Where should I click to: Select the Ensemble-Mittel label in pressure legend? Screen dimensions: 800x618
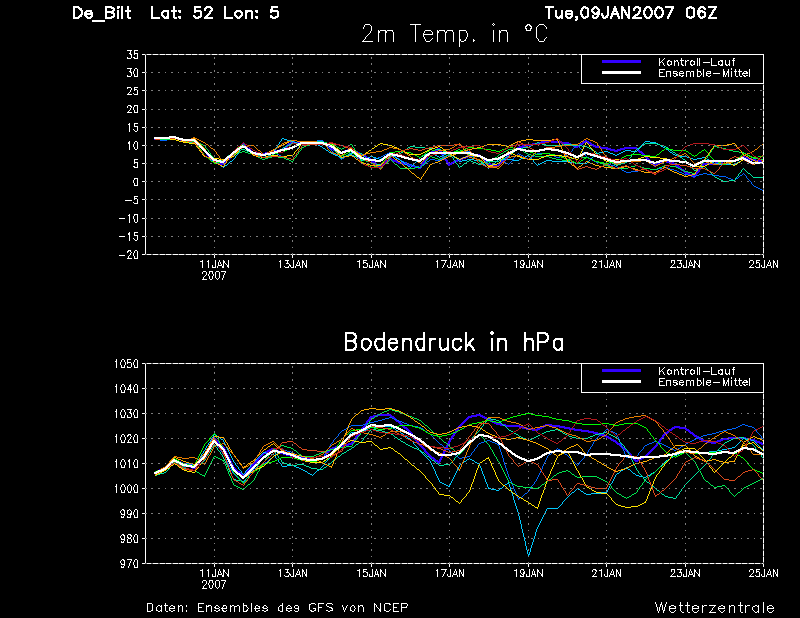(704, 382)
